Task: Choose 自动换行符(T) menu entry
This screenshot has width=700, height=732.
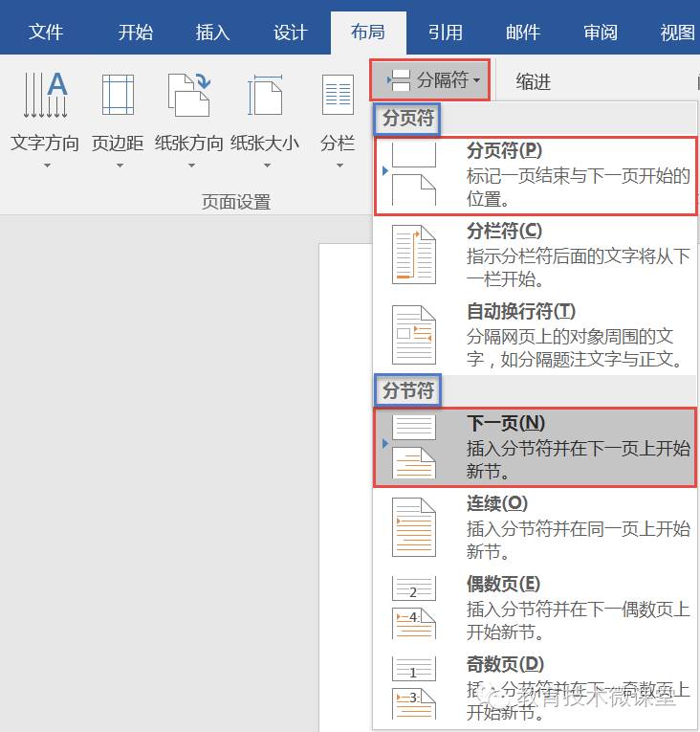Action: pos(536,335)
